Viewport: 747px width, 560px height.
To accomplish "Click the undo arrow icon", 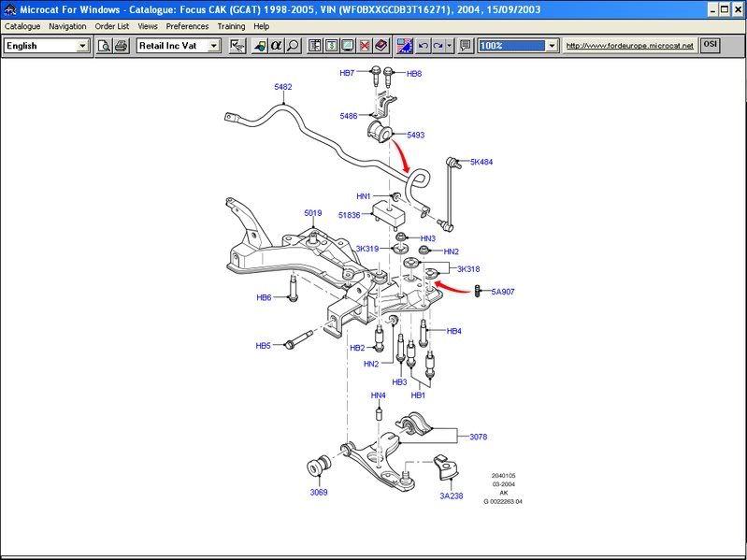I will click(x=424, y=46).
